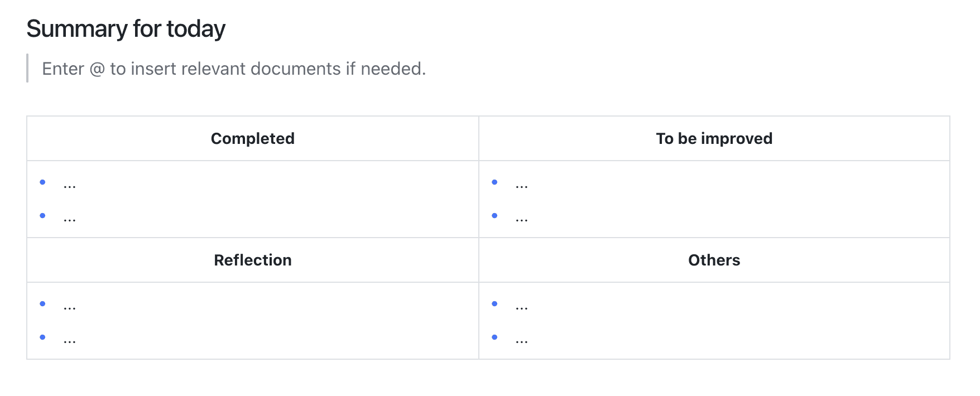Click the Enter @ to insert documents placeholder
Screen dimensions: 980x396
coord(234,69)
